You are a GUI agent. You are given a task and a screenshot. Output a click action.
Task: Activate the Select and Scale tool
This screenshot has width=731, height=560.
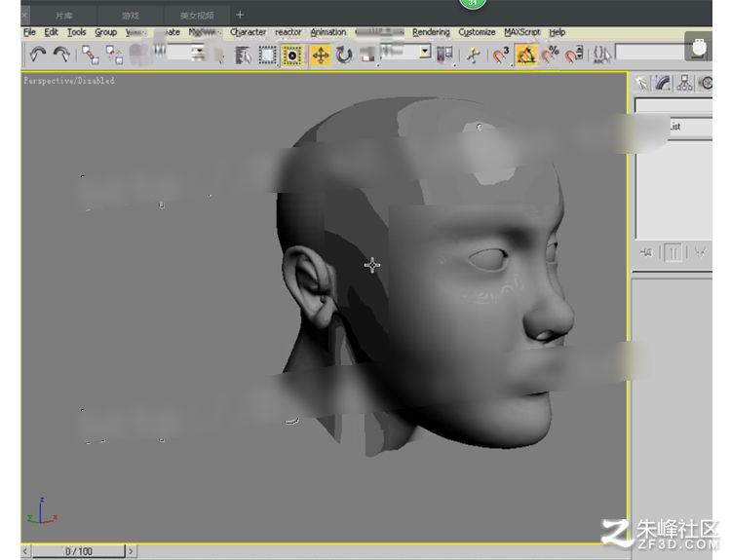(367, 56)
